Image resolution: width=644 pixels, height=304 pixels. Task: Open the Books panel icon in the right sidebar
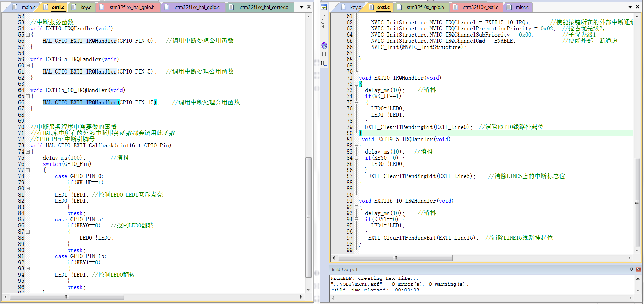tap(324, 45)
